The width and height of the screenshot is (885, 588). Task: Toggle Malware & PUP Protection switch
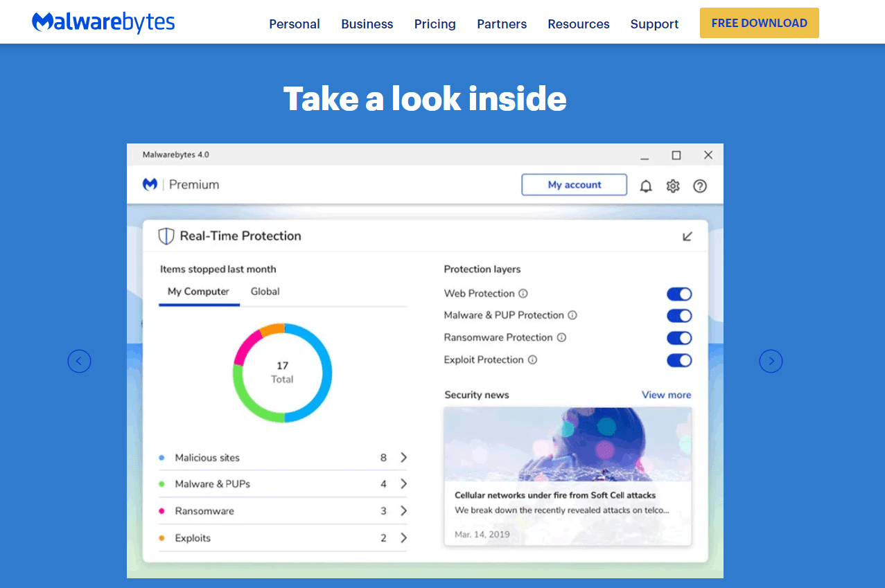click(679, 316)
